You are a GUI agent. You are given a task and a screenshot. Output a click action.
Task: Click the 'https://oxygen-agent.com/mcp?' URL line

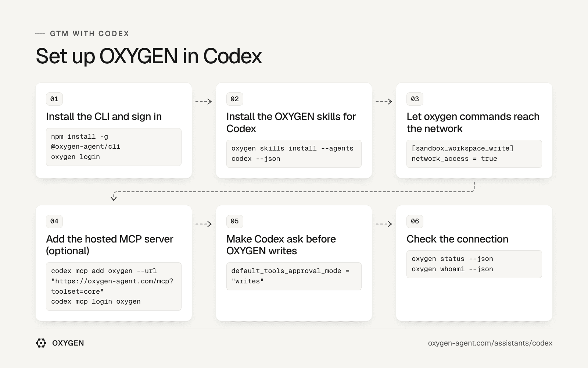[x=112, y=281]
